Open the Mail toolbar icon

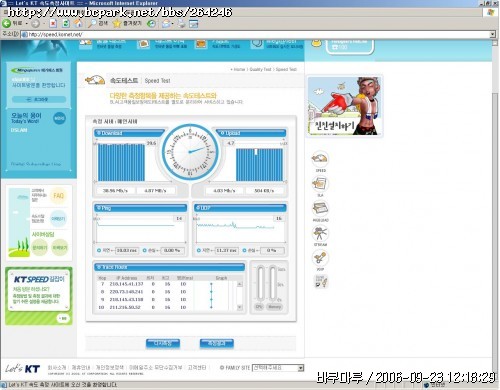pyautogui.click(x=165, y=23)
